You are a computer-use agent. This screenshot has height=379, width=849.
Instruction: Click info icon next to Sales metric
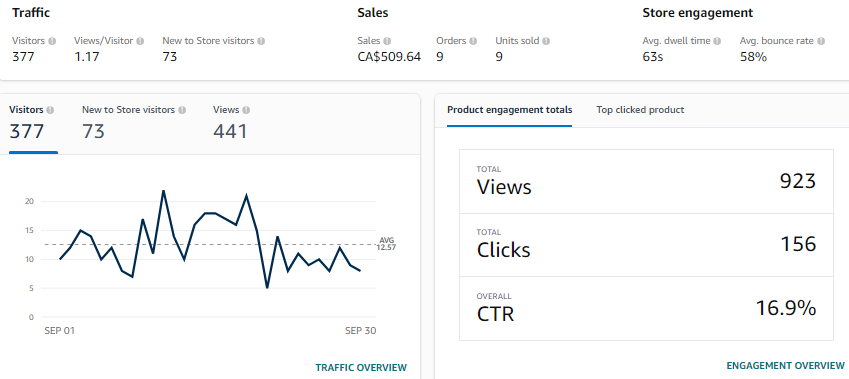[387, 41]
